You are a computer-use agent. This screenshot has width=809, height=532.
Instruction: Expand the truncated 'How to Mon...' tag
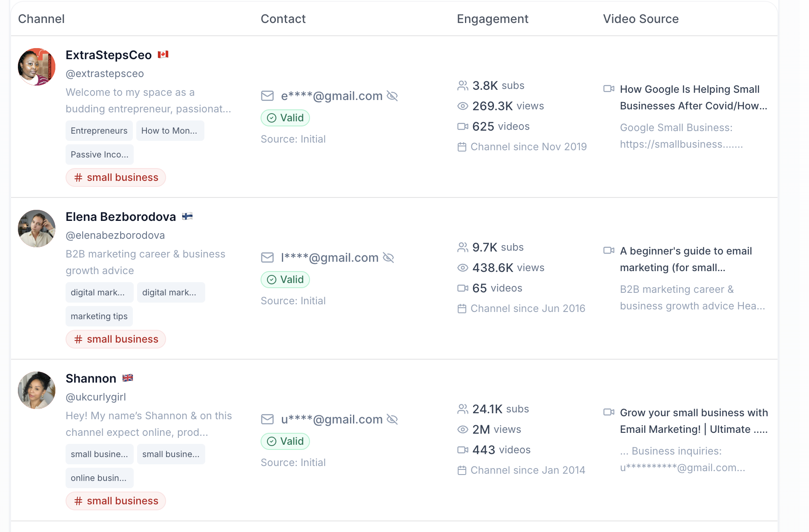click(x=170, y=131)
